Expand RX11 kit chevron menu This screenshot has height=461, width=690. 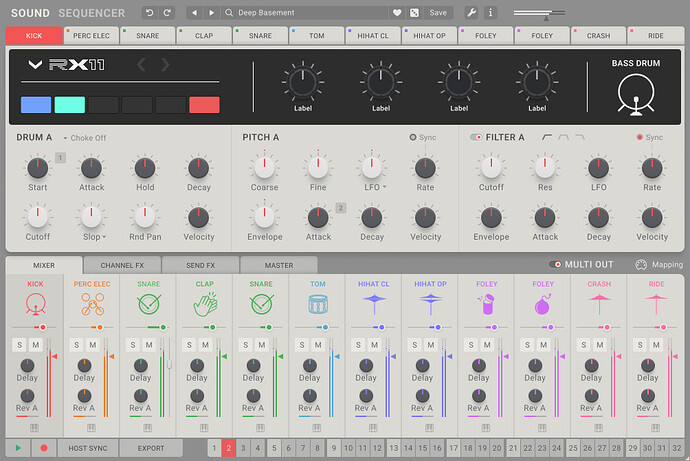click(35, 65)
